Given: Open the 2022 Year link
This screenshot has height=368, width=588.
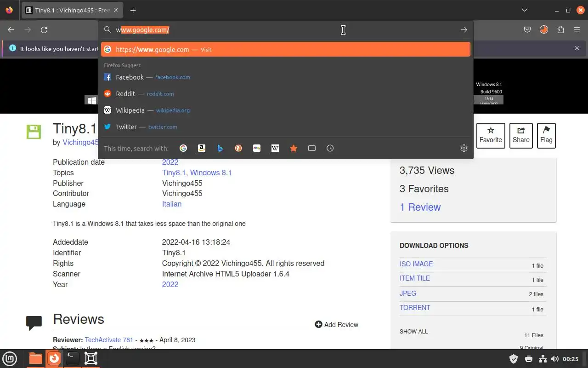Looking at the screenshot, I should tap(170, 284).
